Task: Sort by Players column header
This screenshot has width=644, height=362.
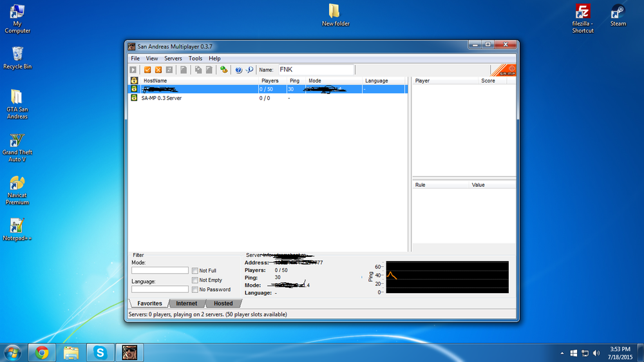Action: 272,81
